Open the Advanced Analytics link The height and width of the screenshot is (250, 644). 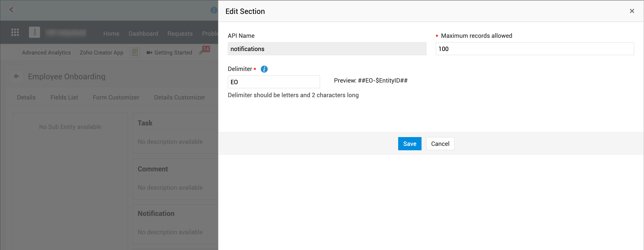click(47, 53)
